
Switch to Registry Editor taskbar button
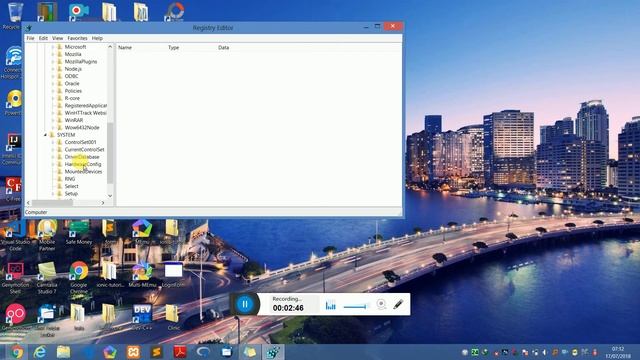pyautogui.click(x=273, y=352)
